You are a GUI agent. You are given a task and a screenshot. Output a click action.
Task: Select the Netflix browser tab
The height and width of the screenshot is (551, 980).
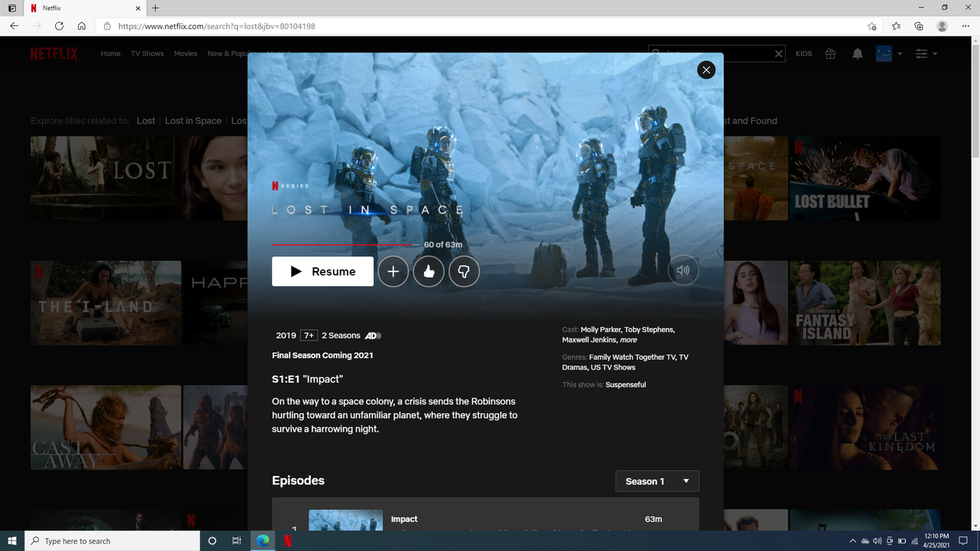83,8
